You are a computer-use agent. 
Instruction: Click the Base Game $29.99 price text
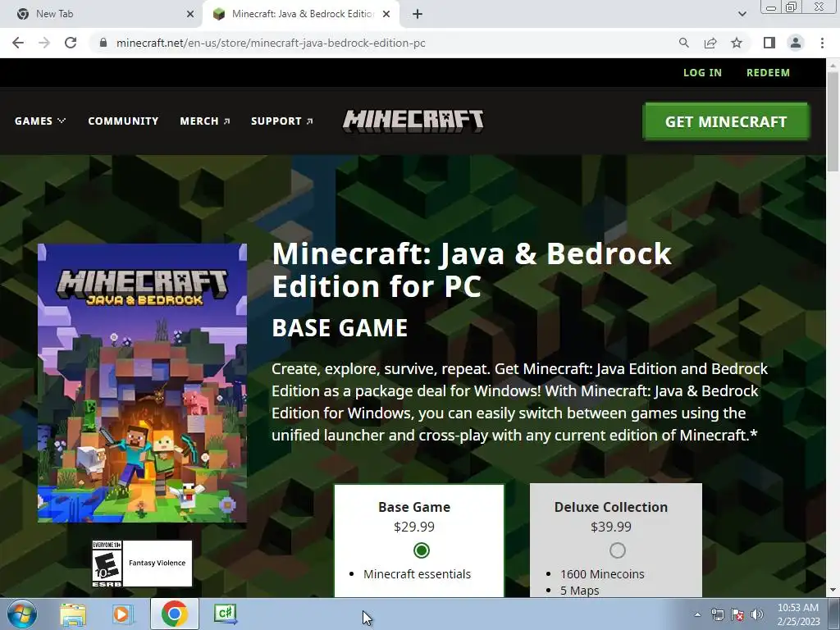414,527
